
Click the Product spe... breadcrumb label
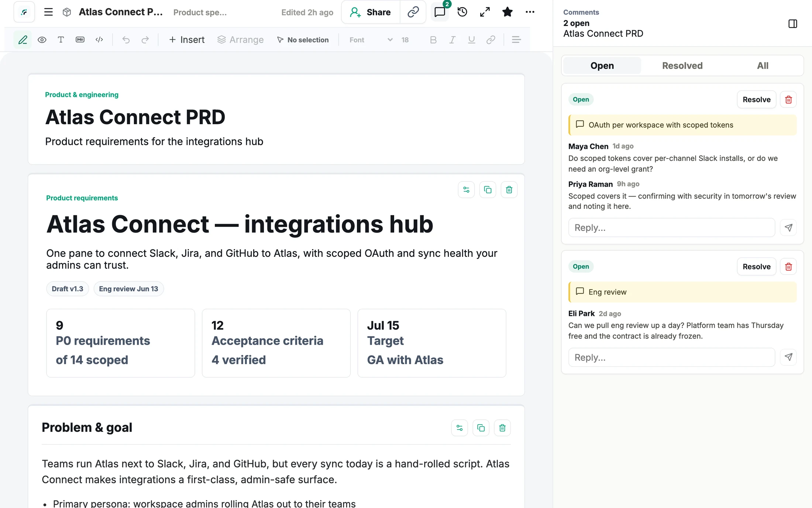pos(200,13)
